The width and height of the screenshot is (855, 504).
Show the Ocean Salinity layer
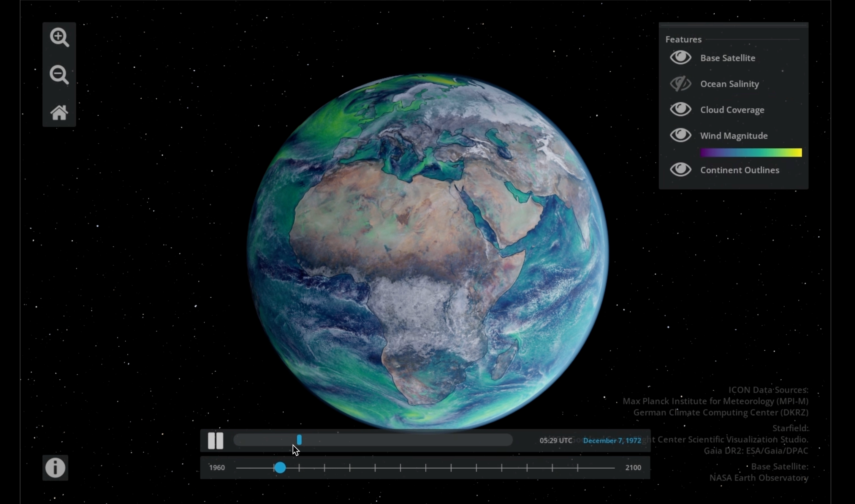click(680, 83)
